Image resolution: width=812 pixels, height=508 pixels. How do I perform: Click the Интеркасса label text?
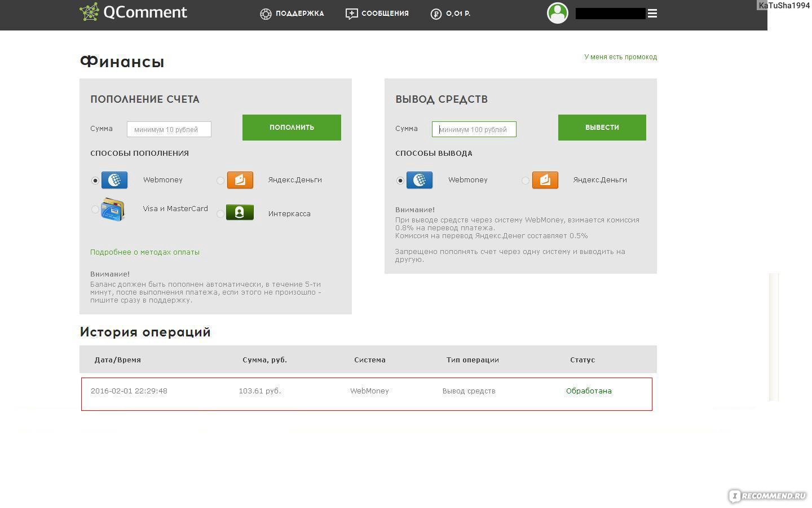289,214
